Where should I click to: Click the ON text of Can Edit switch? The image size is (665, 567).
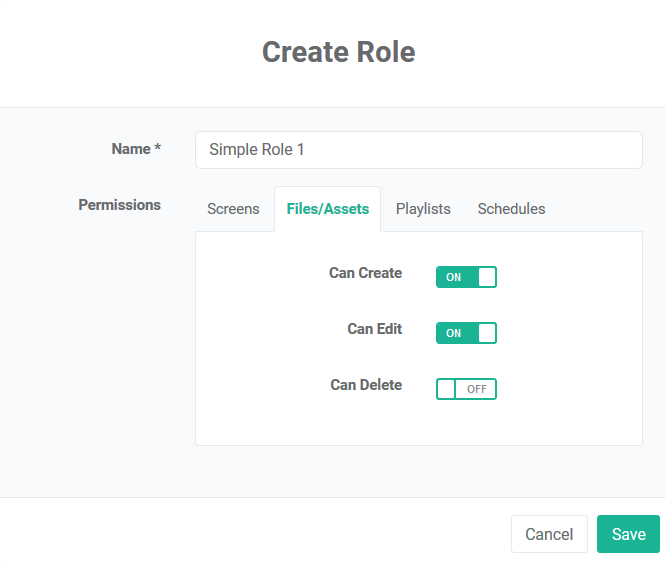point(453,333)
